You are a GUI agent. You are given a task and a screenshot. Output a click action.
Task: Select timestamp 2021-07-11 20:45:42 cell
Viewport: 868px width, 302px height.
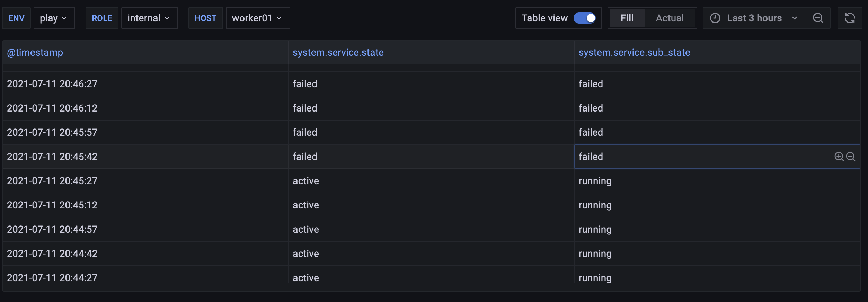(145, 157)
